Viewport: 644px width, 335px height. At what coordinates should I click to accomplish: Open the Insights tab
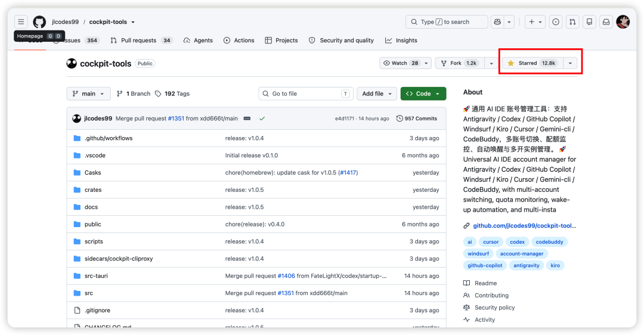(x=401, y=40)
